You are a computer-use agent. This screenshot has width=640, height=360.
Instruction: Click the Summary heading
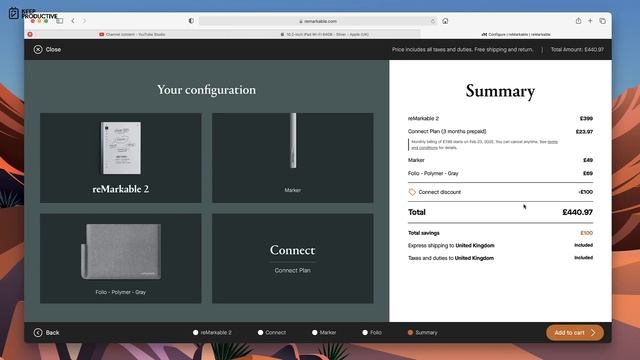(500, 91)
